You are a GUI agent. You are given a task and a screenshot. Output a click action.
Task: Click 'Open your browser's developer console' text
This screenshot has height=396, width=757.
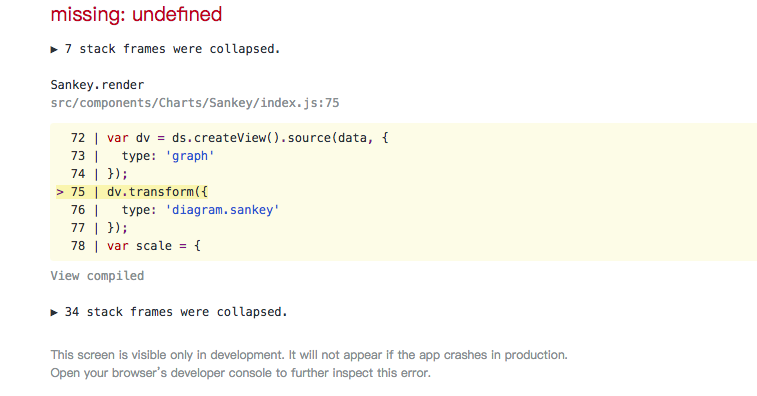tap(240, 373)
